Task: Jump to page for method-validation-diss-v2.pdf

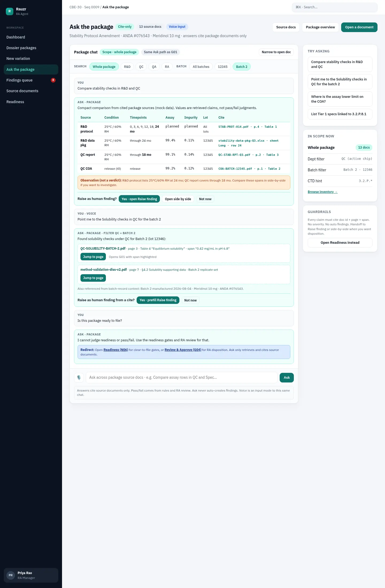Action: (x=93, y=278)
